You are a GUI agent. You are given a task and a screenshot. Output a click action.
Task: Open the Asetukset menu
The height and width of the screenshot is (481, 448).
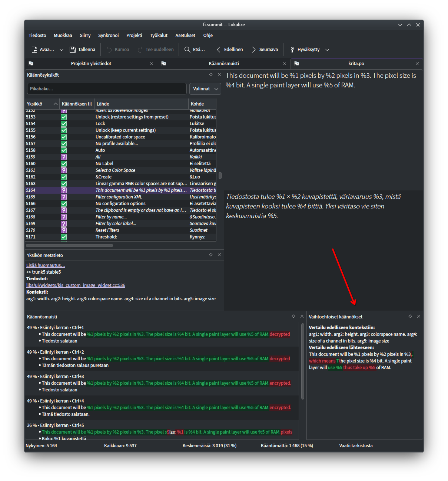tap(185, 36)
